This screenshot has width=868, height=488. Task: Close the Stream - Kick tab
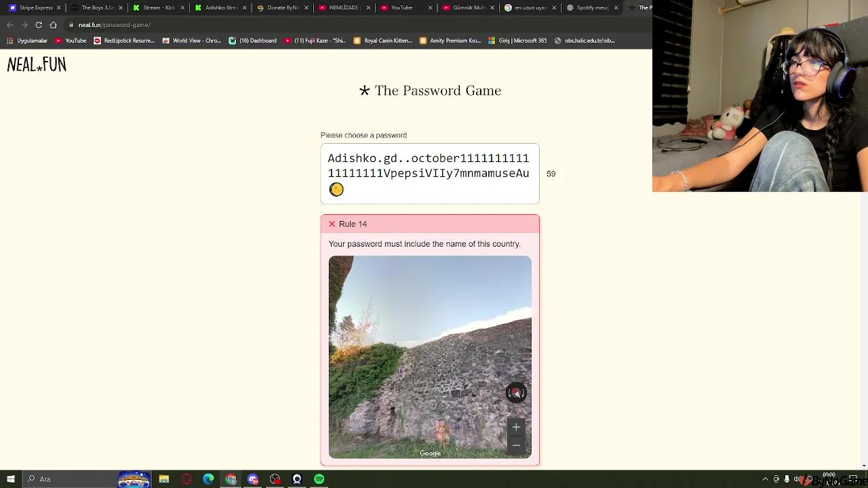[182, 7]
